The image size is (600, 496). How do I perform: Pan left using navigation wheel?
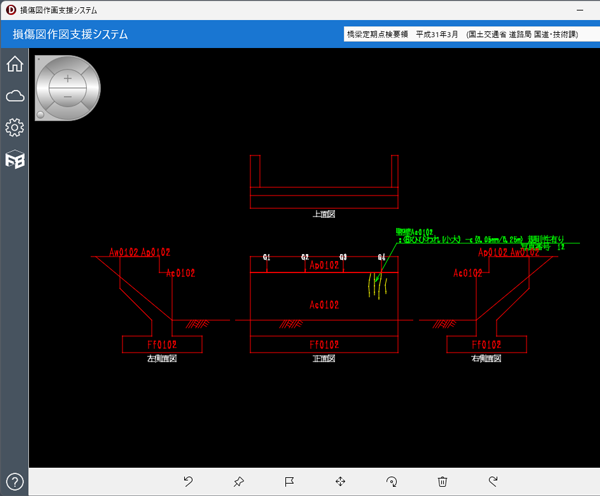click(x=42, y=88)
